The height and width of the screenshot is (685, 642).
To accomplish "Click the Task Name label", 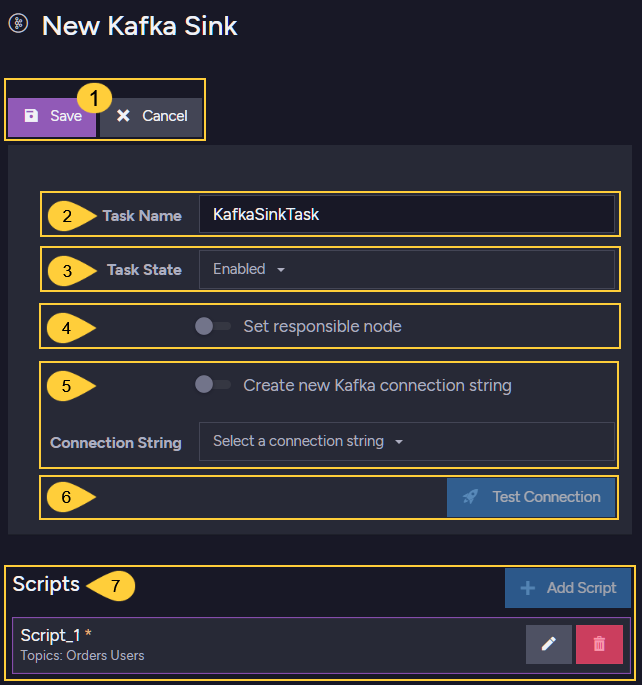I will 142,216.
